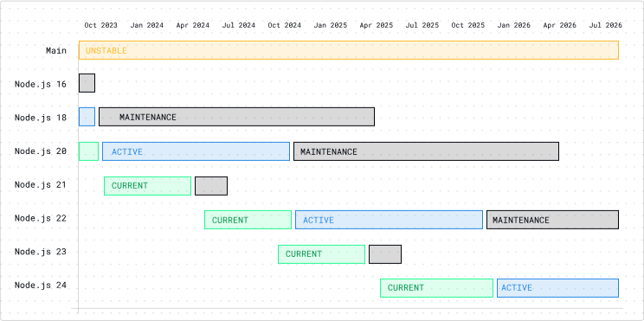Click the Apr 2025 axis label
The image size is (644, 321).
coord(377,25)
